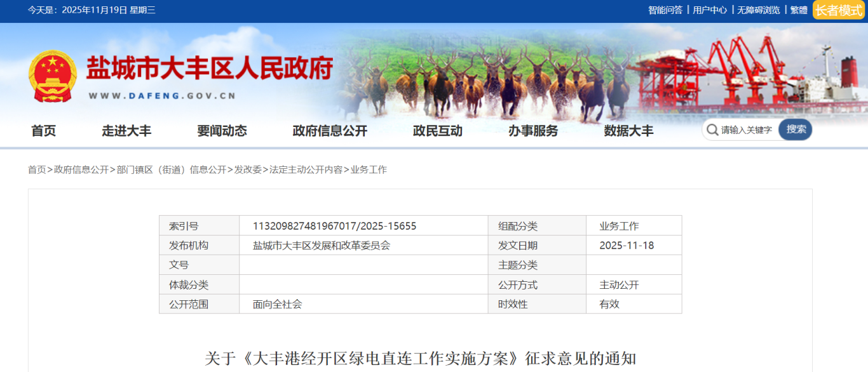
Task: Click the magnifier icon in search box
Action: click(x=712, y=130)
